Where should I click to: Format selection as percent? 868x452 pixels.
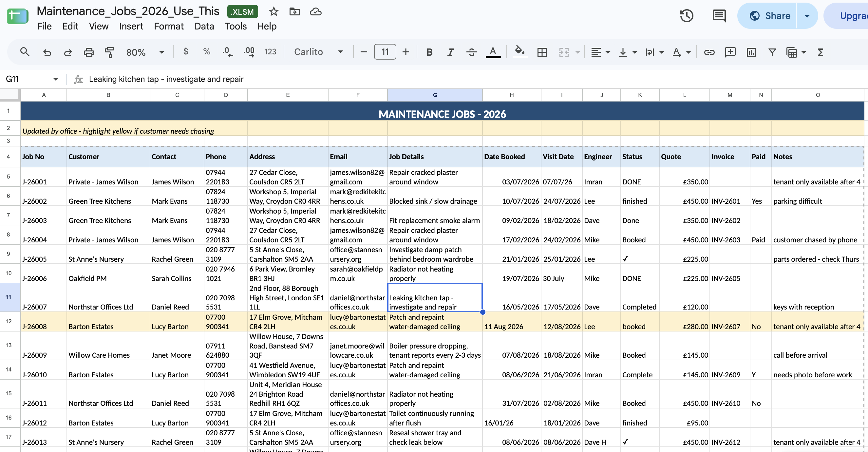click(x=207, y=52)
